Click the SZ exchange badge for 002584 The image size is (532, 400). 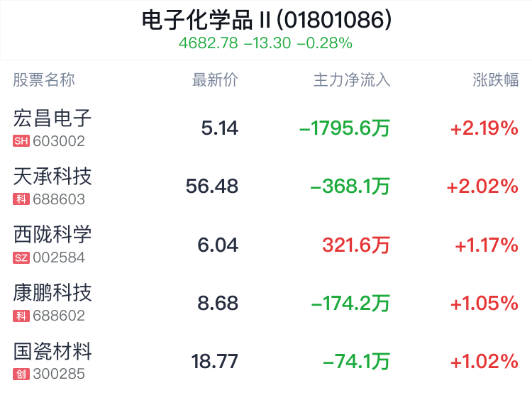[21, 257]
